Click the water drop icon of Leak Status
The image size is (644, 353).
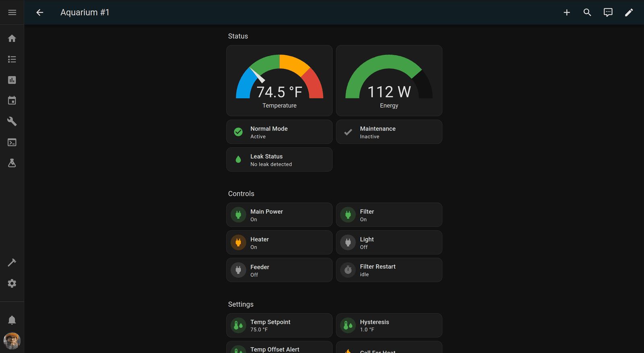[x=238, y=160]
